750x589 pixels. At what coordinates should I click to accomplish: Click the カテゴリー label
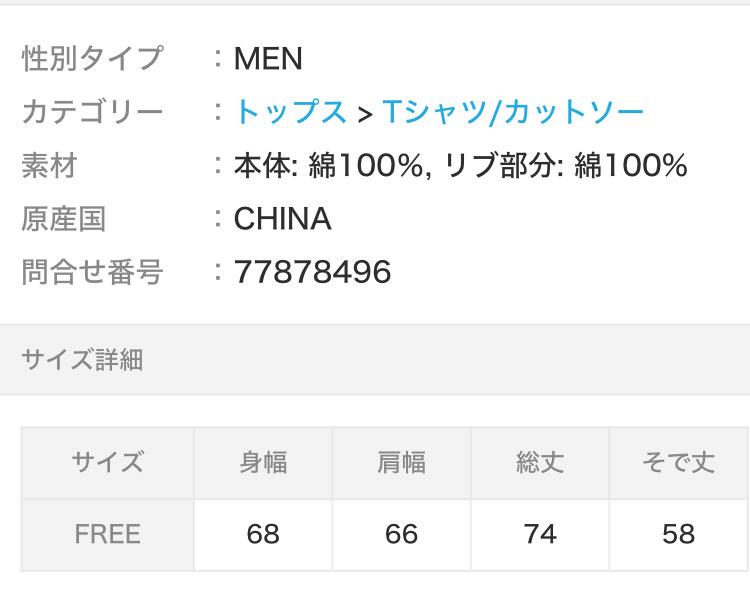coord(93,112)
